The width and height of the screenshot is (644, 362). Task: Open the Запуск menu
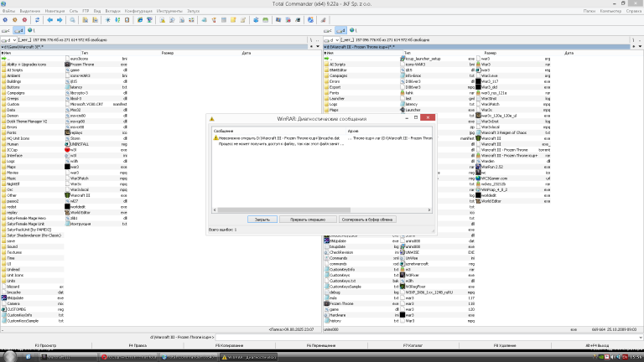click(194, 11)
